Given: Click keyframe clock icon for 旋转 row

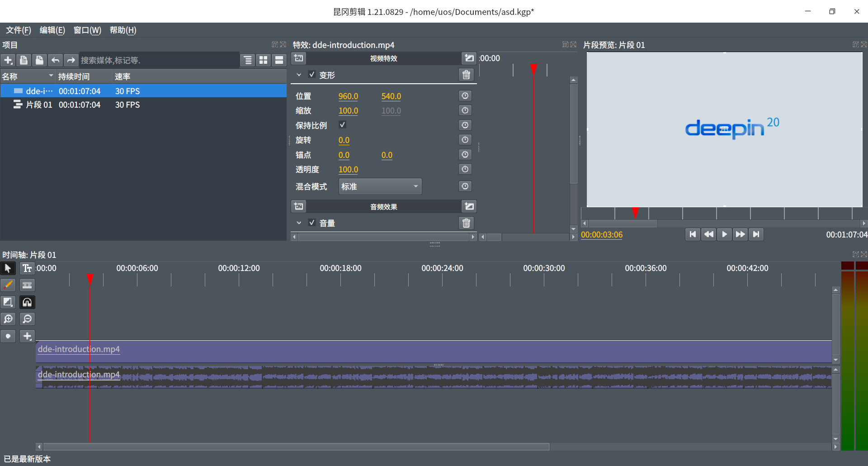Looking at the screenshot, I should coord(465,140).
